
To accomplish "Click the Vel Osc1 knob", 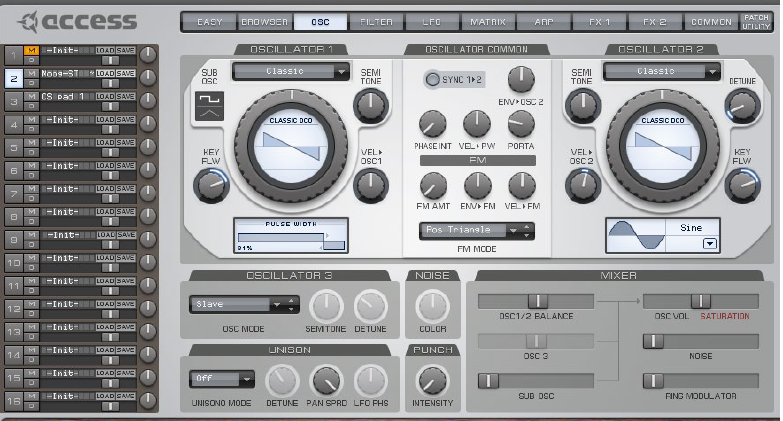I will (x=371, y=185).
